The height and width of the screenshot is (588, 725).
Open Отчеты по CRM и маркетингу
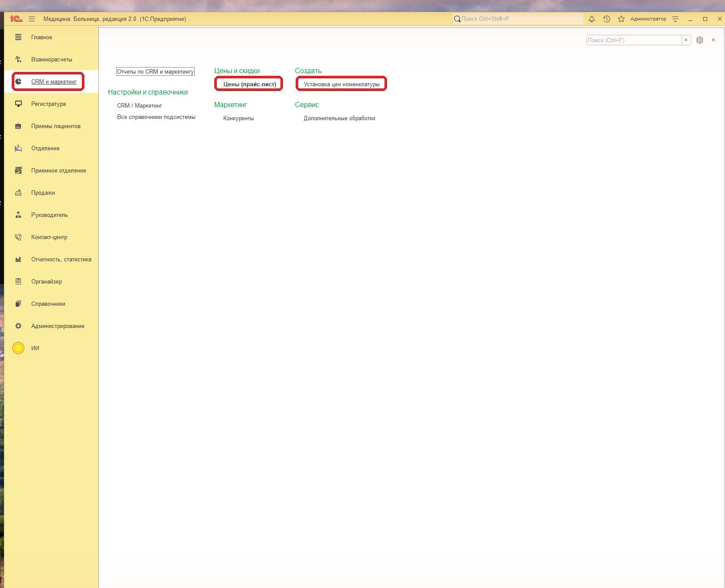pyautogui.click(x=155, y=71)
